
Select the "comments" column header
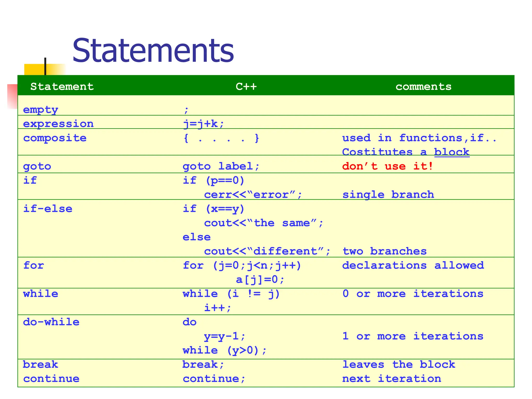423,87
